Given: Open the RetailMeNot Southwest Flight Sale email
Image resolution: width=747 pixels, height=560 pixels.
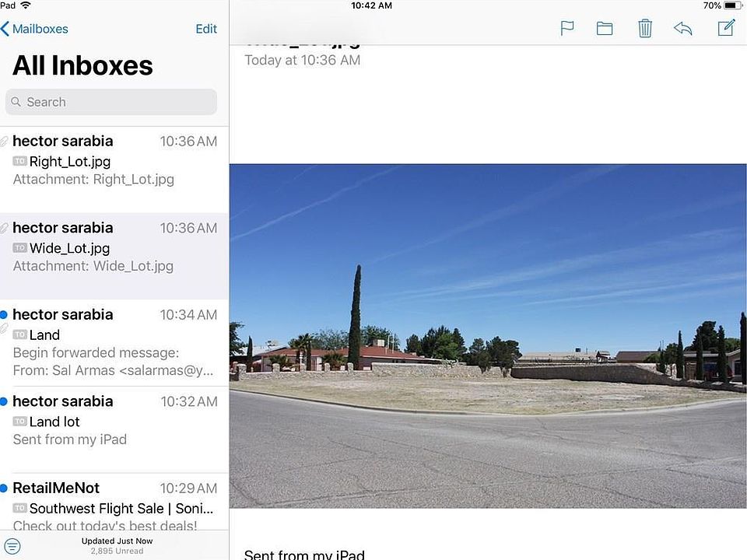Looking at the screenshot, I should tap(114, 502).
